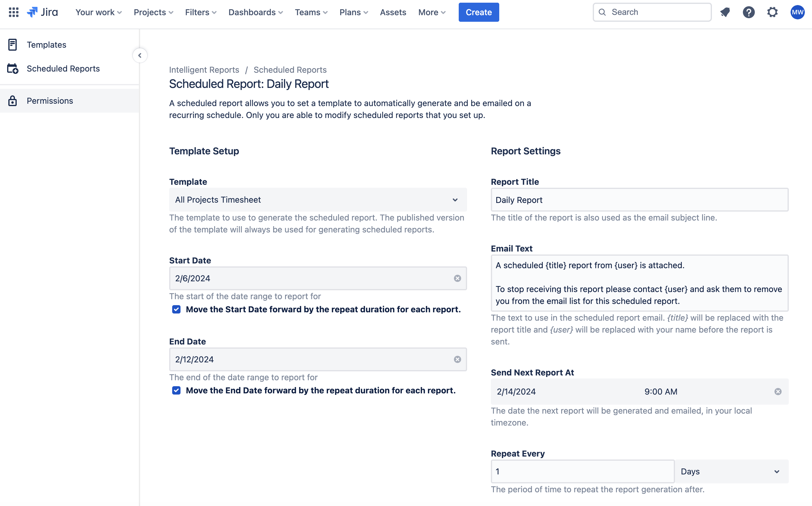This screenshot has width=812, height=506.
Task: Open notifications bell
Action: [725, 12]
